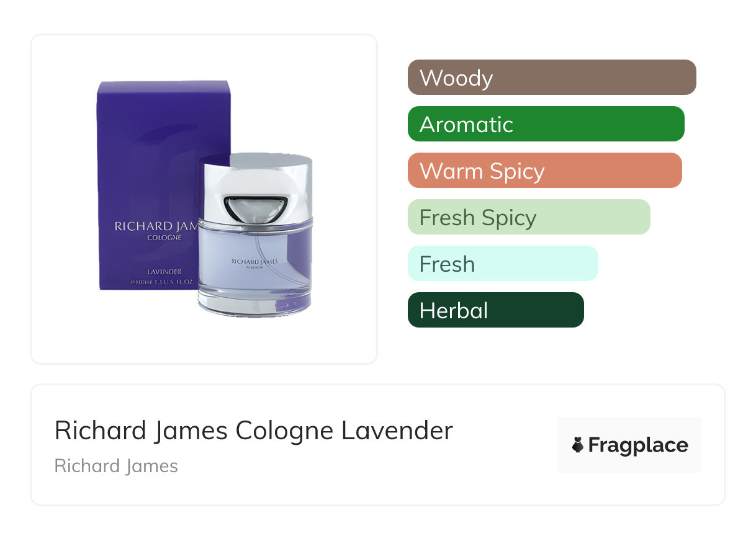Open the Richard James brand link below title
Viewport: 756px width, 536px height.
[116, 466]
